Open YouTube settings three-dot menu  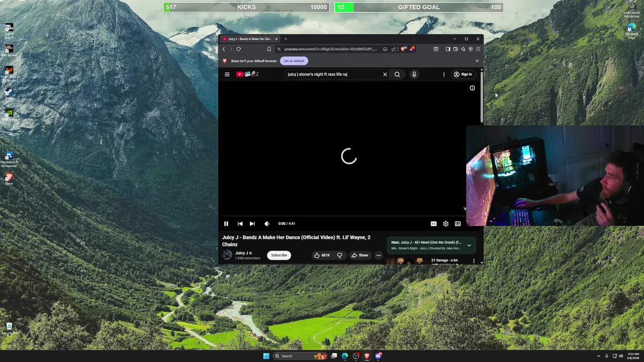click(444, 74)
